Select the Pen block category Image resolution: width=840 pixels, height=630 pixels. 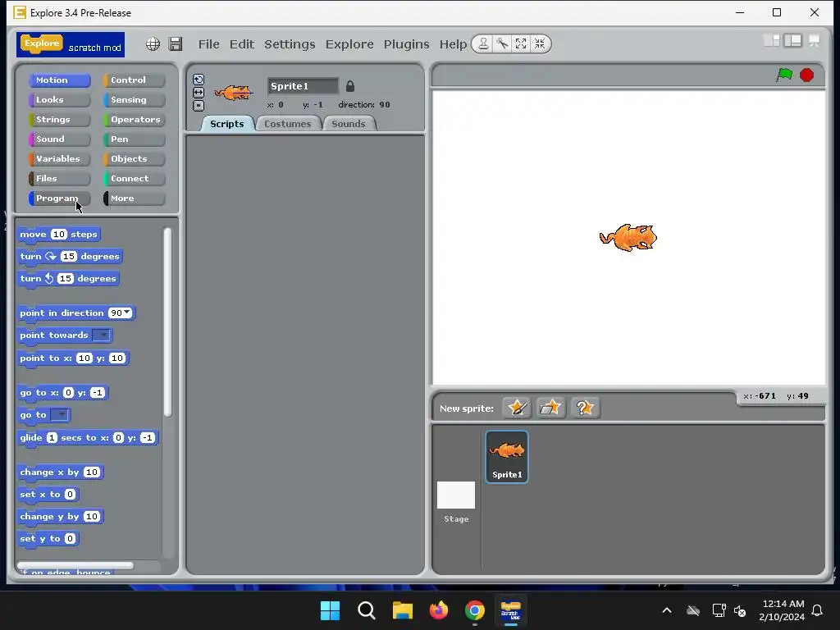point(135,139)
